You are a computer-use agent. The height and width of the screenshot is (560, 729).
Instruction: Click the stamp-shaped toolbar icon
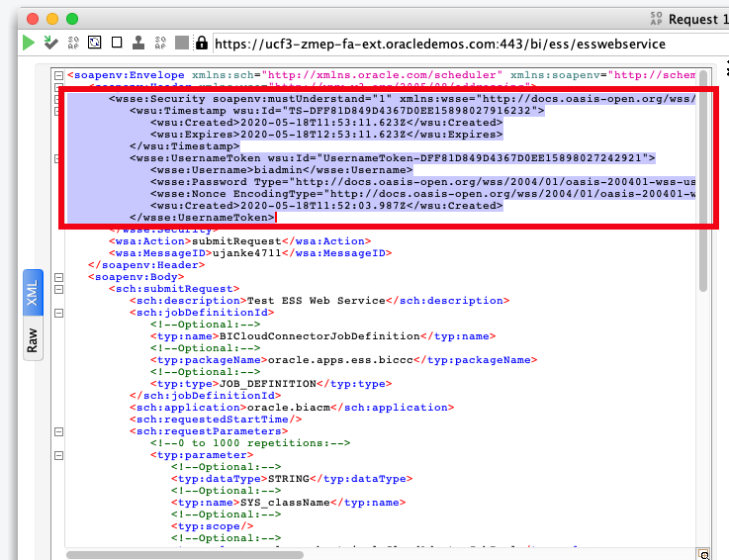pos(138,43)
